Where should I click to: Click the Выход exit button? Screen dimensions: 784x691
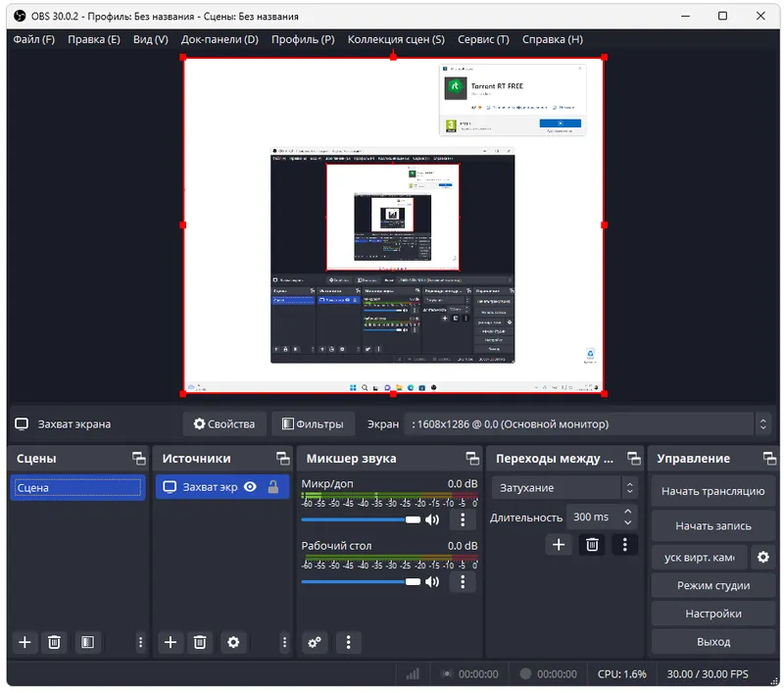coord(713,642)
